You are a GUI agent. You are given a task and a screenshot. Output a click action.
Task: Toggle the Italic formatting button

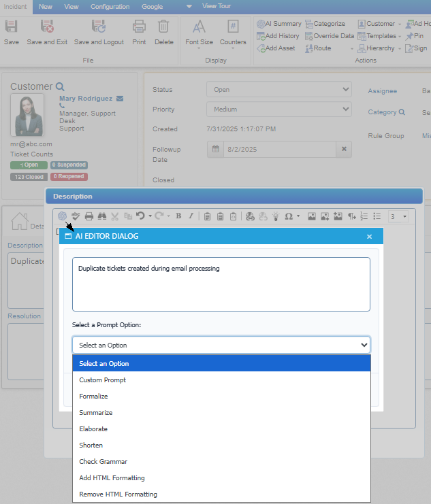tap(191, 216)
